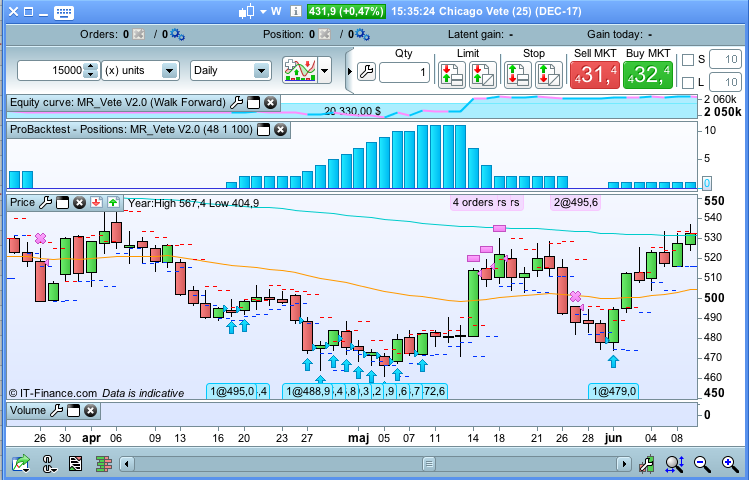Open Equity curve panel wrench settings
Image resolution: width=749 pixels, height=480 pixels.
[236, 102]
